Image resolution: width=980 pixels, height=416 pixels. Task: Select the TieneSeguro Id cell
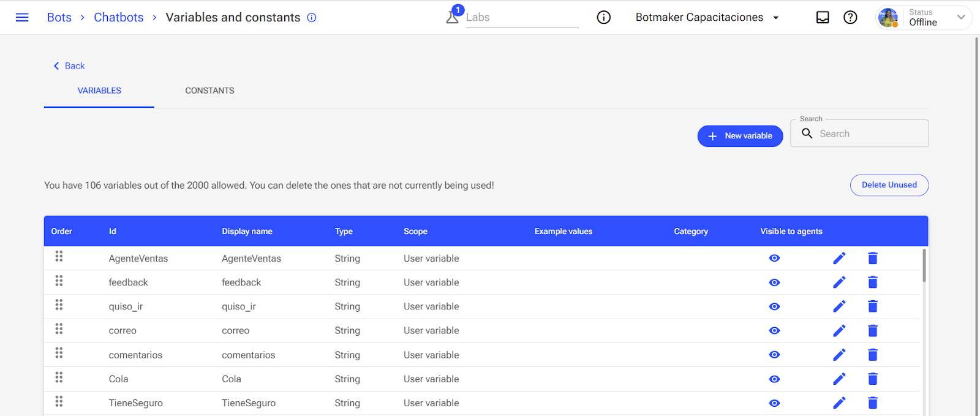[x=136, y=403]
